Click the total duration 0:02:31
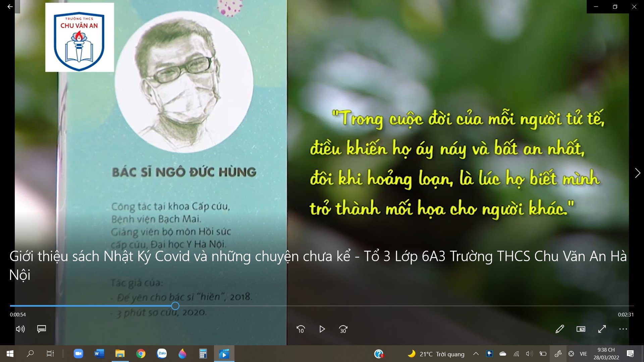This screenshot has height=362, width=644. coord(626,315)
